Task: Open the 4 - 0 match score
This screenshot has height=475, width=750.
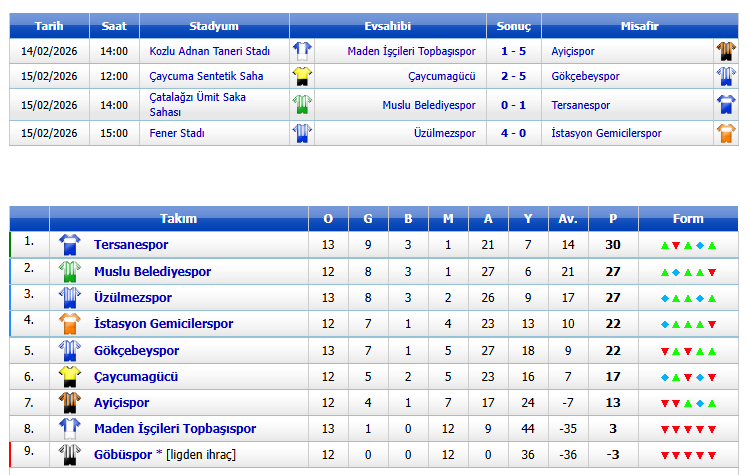Action: [514, 133]
